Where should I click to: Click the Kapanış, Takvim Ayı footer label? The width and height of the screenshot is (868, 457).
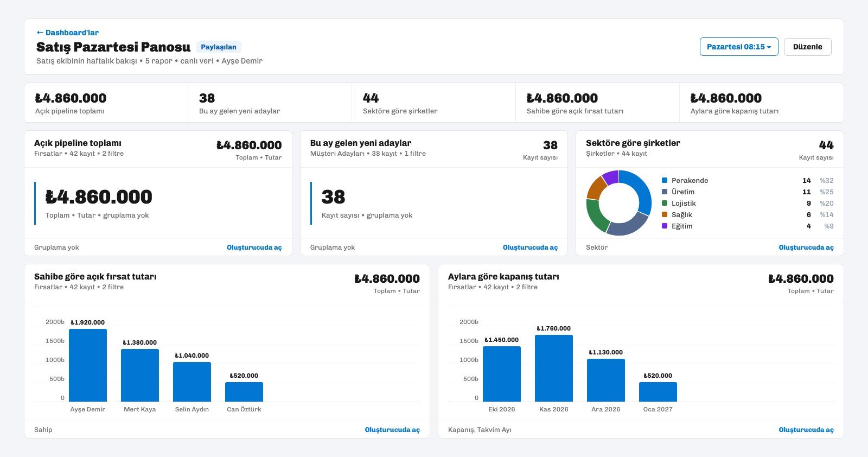pyautogui.click(x=480, y=430)
